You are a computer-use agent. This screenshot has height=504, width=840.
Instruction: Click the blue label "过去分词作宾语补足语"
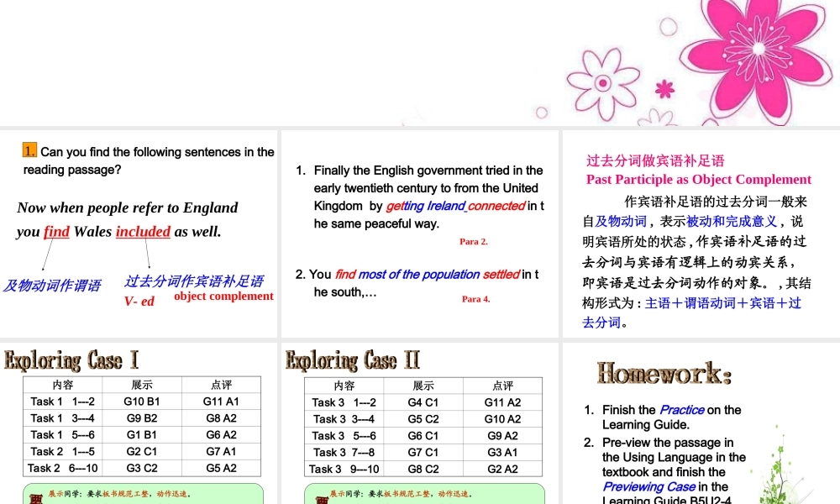[x=194, y=281]
